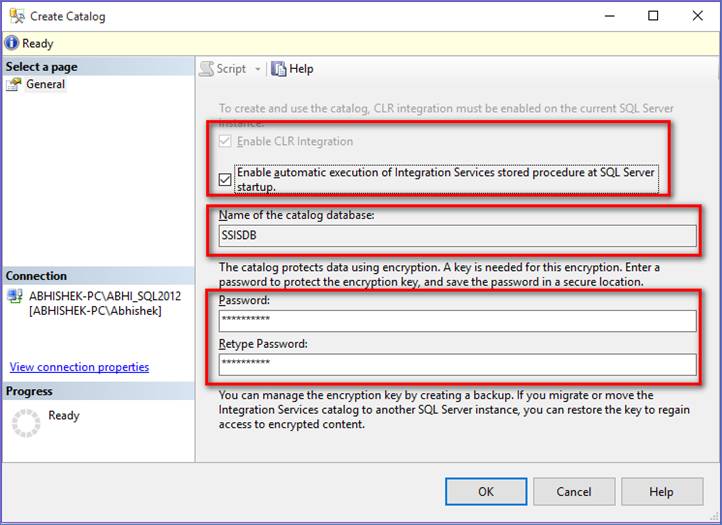Click into the Retype Password field
The height and width of the screenshot is (525, 722).
pyautogui.click(x=457, y=365)
